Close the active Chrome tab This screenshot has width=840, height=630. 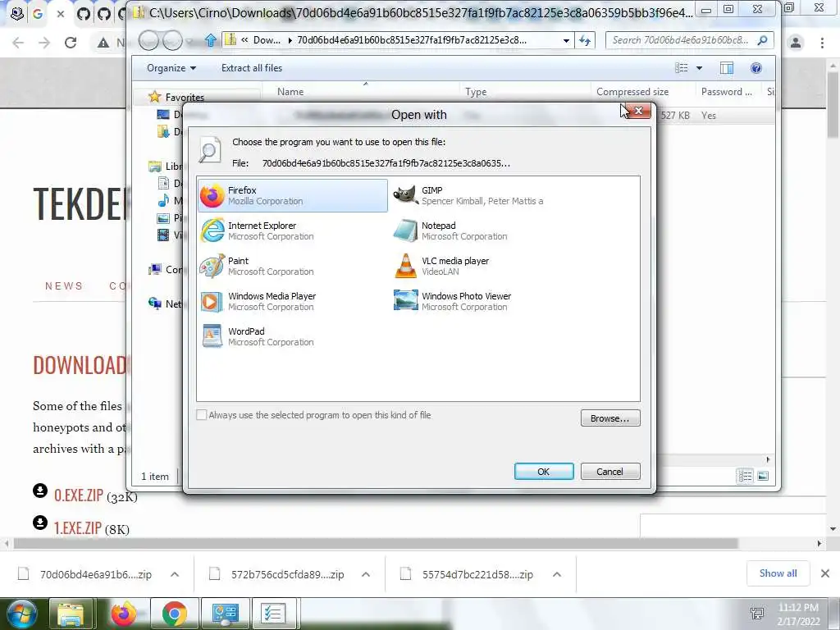pyautogui.click(x=61, y=14)
